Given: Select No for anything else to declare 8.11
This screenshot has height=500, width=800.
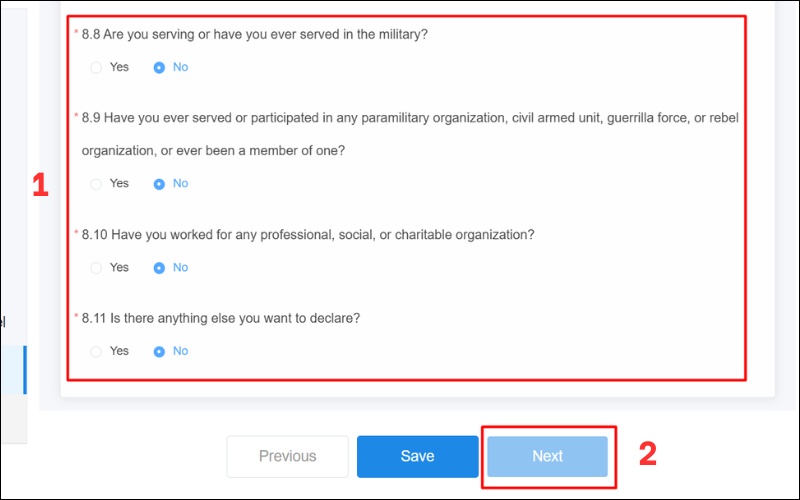Looking at the screenshot, I should pyautogui.click(x=159, y=352).
